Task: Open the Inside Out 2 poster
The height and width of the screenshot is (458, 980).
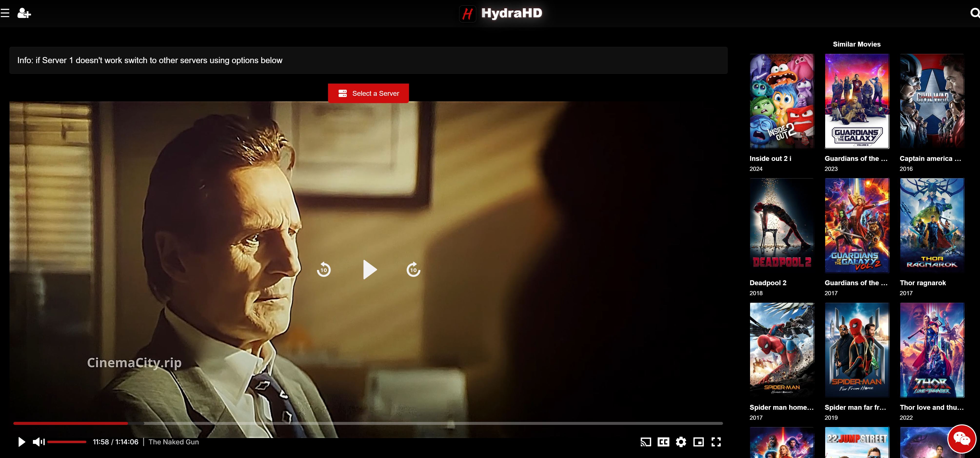Action: 782,101
